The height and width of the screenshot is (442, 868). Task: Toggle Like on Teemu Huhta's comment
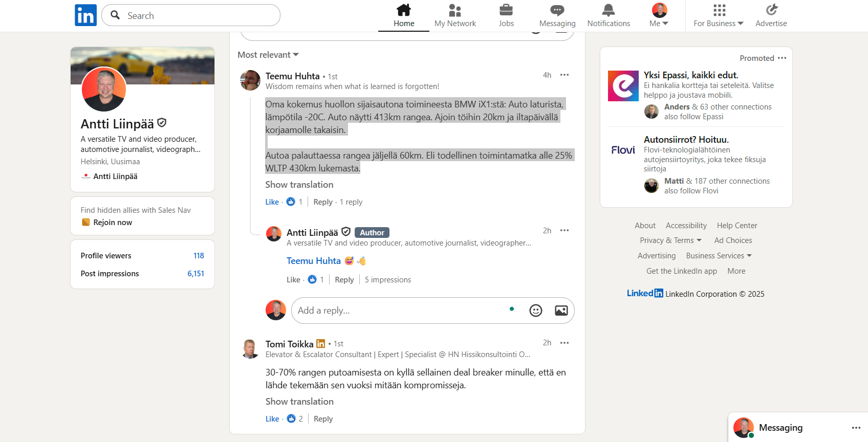(272, 202)
